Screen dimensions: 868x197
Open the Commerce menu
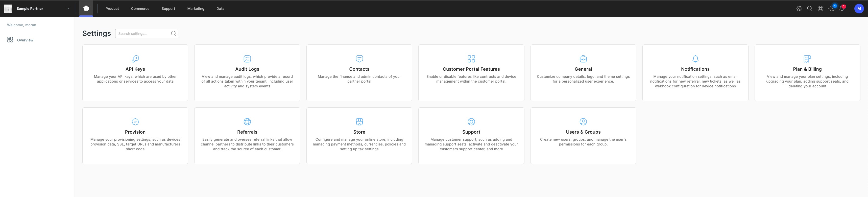140,9
